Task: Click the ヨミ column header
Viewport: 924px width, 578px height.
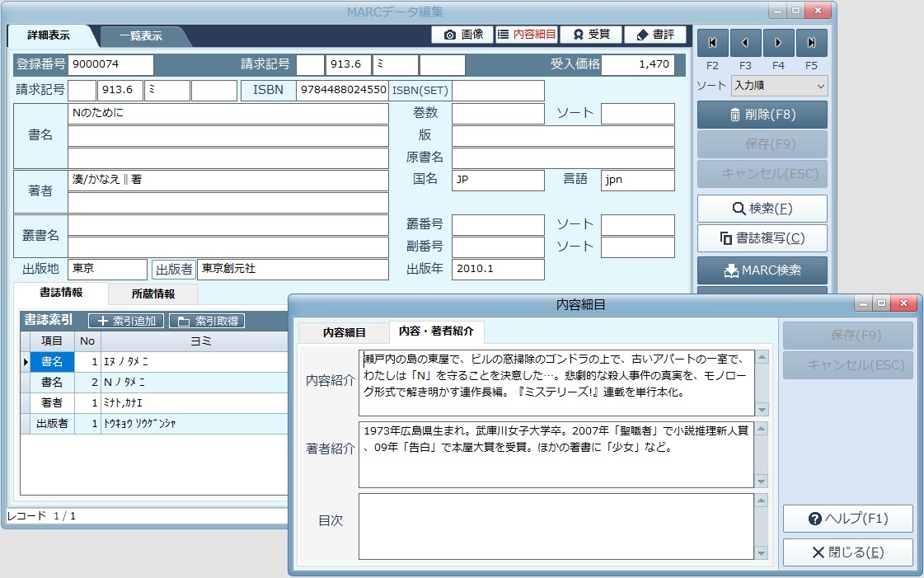Action: point(195,341)
